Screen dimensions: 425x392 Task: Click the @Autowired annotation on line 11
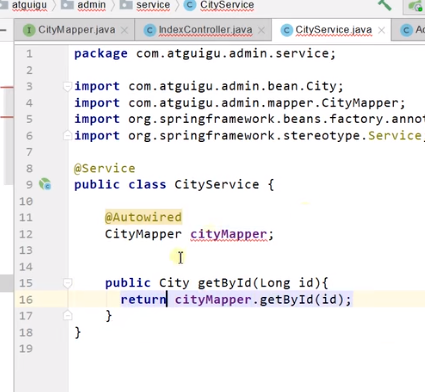click(x=143, y=217)
